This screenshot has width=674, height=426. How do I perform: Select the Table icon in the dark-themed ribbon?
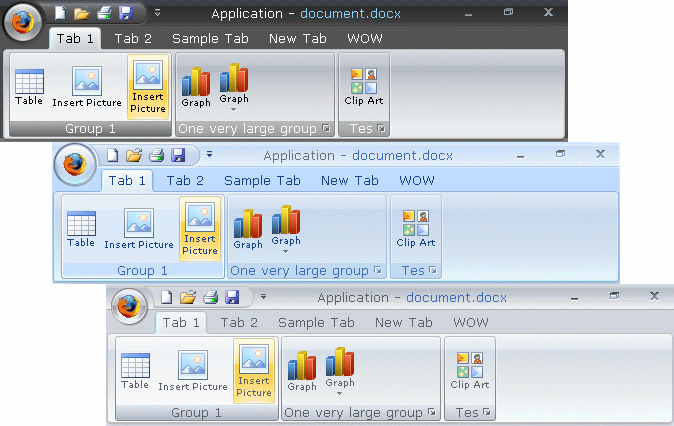(x=29, y=87)
